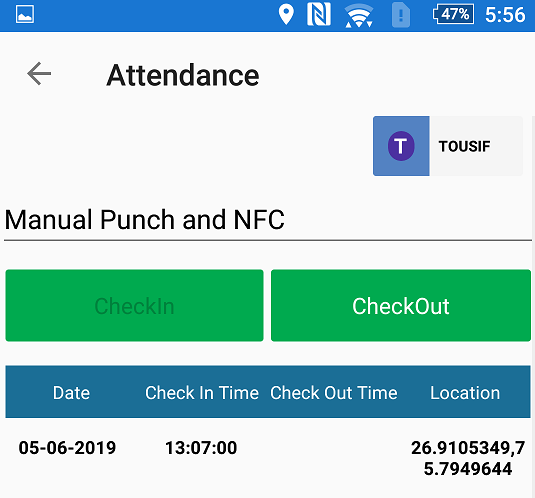This screenshot has height=498, width=535.
Task: Open the picture notification icon
Action: (25, 15)
